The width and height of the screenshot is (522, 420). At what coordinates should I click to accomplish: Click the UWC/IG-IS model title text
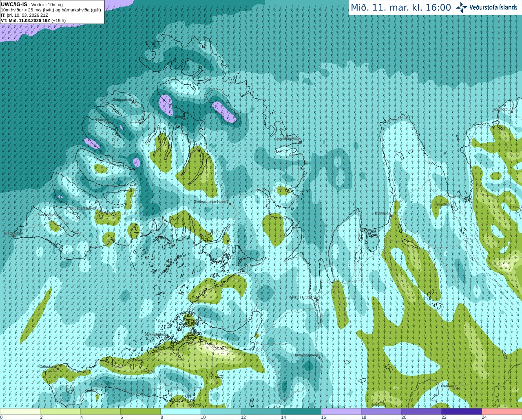click(14, 4)
